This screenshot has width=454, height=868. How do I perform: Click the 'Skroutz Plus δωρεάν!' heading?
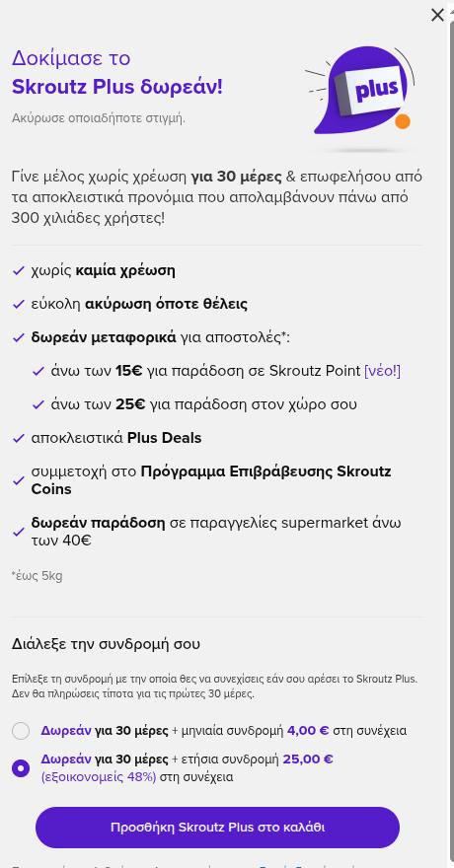(117, 87)
